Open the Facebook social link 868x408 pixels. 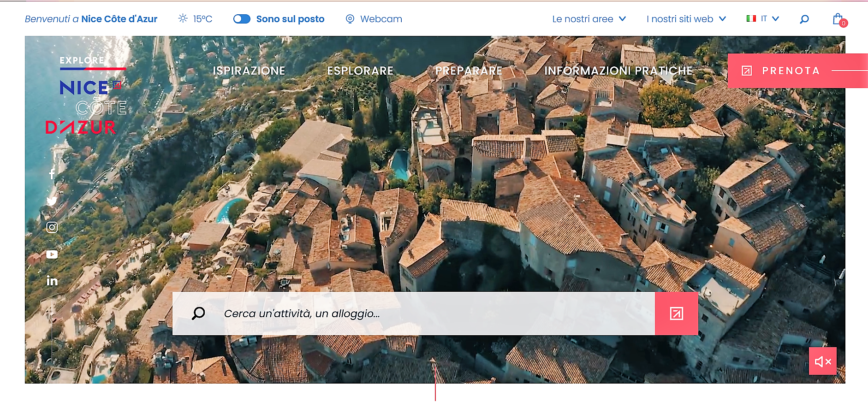(x=52, y=174)
